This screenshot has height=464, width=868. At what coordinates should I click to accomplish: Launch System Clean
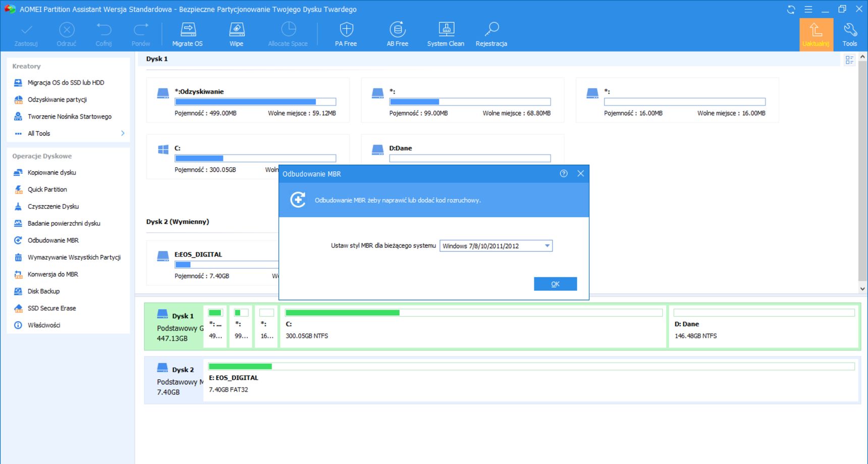point(446,34)
